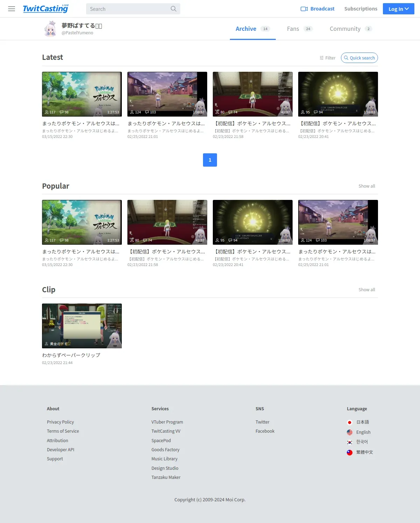
Task: Open the Privacy Policy link
Action: point(60,422)
